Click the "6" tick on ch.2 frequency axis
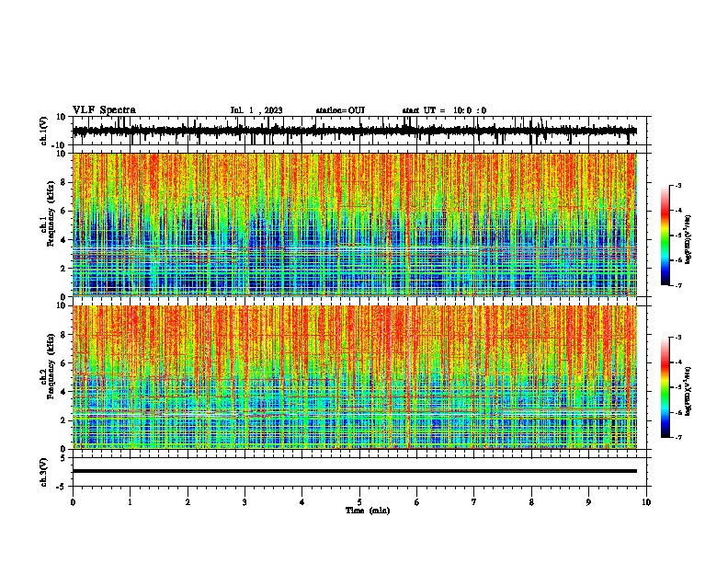 [x=63, y=363]
